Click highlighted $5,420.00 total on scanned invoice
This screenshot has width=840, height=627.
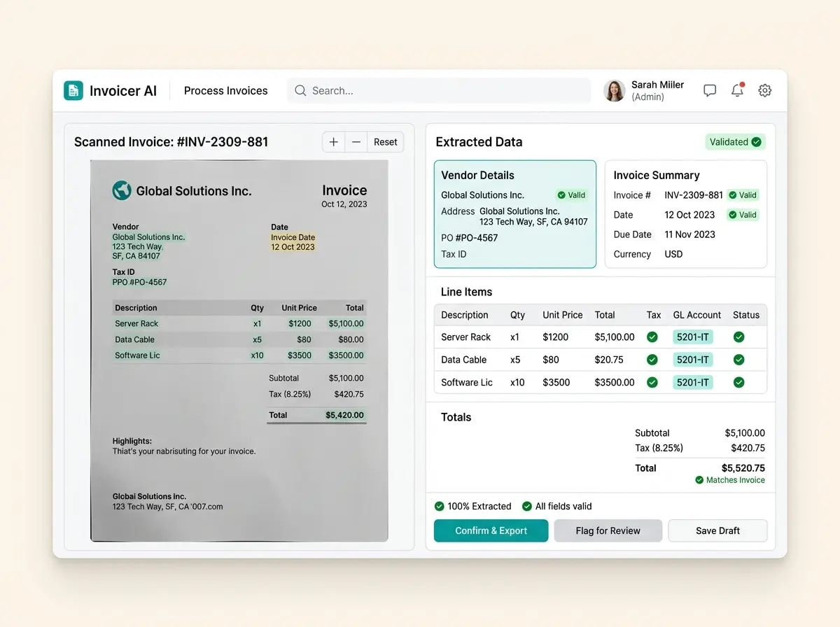click(345, 415)
